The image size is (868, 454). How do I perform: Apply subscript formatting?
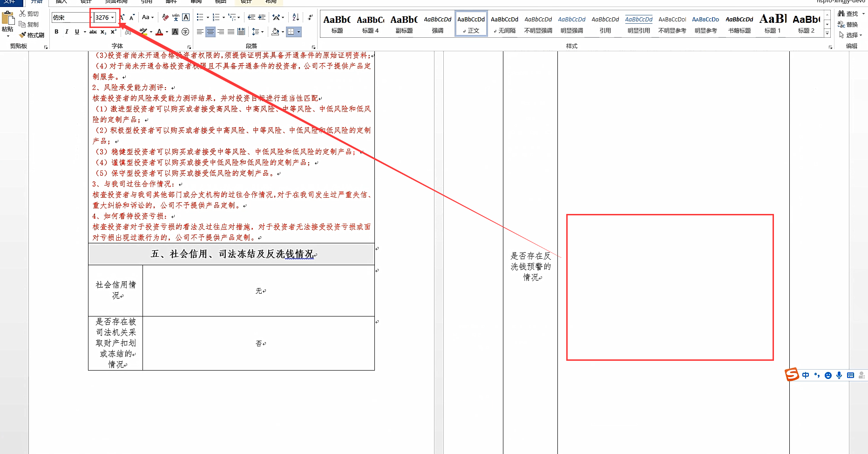102,32
